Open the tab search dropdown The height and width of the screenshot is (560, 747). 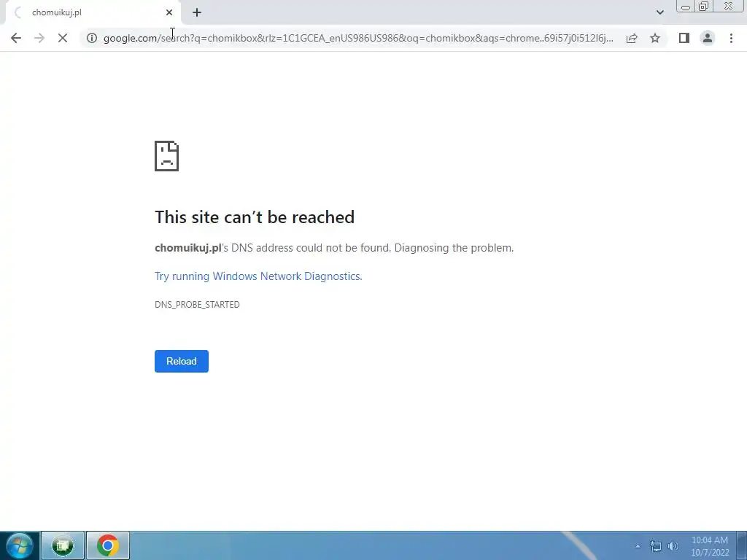(x=659, y=12)
